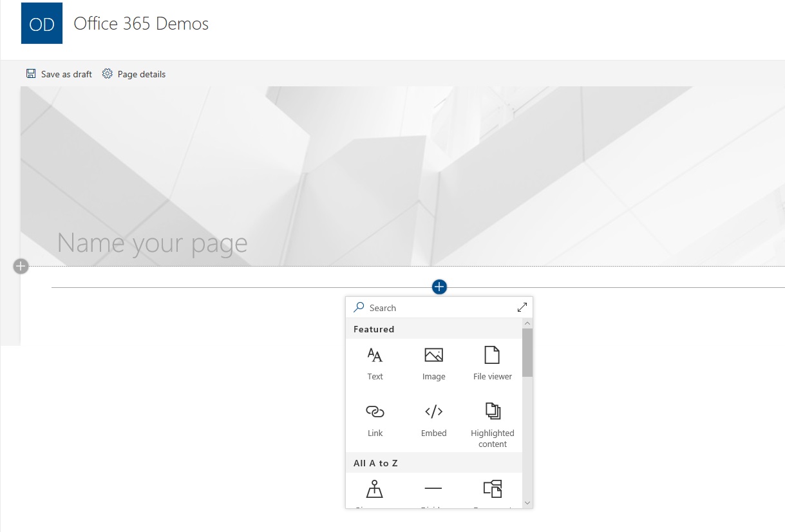Viewport: 785px width, 532px height.
Task: Click the OD site logo tile
Action: (42, 23)
